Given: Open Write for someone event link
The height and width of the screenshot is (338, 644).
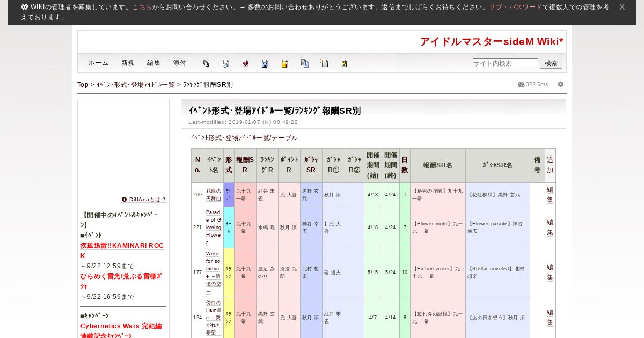Looking at the screenshot, I should click(x=214, y=273).
